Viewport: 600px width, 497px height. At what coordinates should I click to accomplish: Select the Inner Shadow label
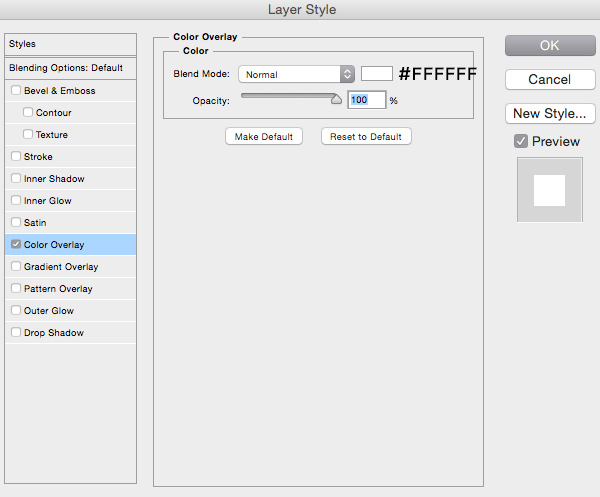click(54, 179)
